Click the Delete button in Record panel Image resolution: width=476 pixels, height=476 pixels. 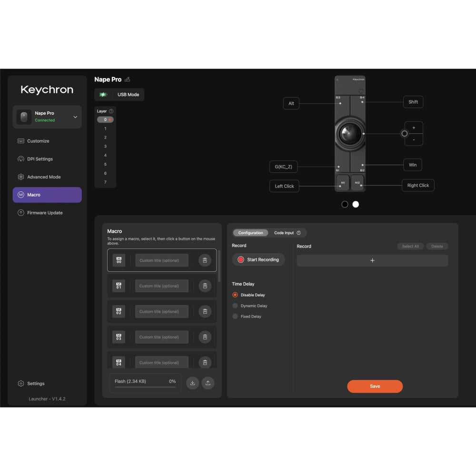tap(437, 246)
